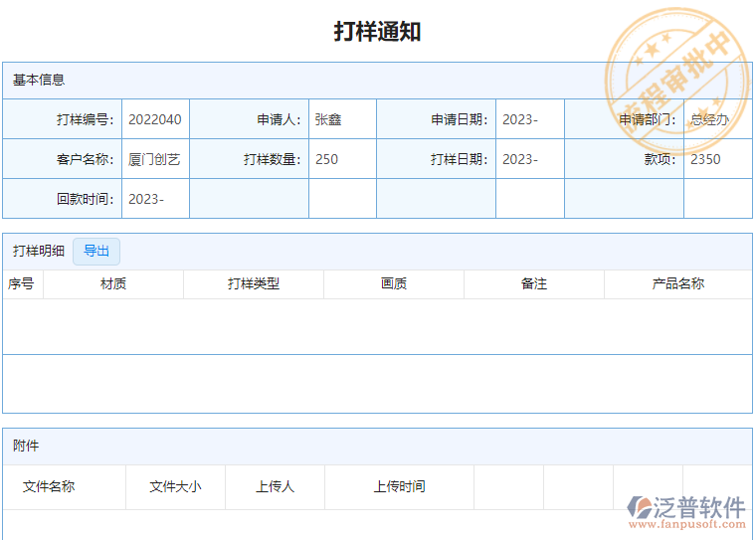
Task: Click the 回款时间 label
Action: pos(86,199)
